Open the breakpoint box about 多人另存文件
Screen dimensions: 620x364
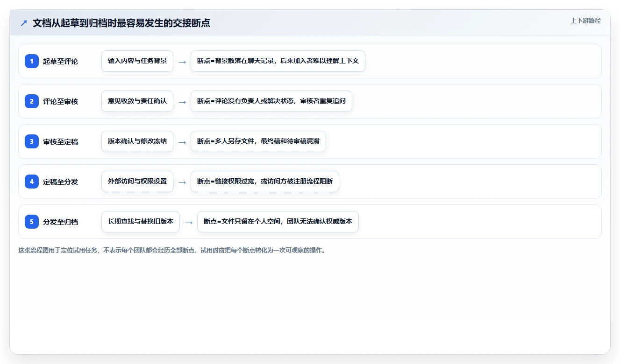[x=258, y=141]
